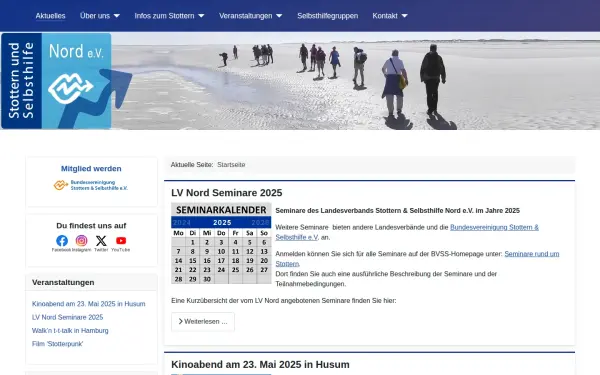
Task: Open the Aktuelles menu item
Action: (x=51, y=16)
